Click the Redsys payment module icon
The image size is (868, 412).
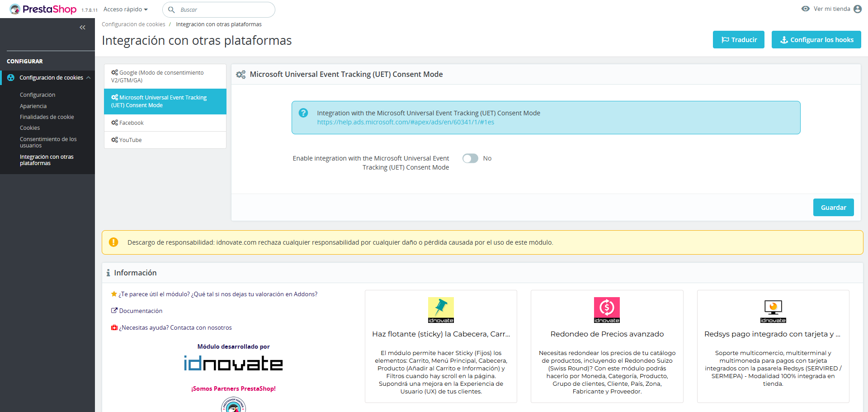[x=773, y=310]
